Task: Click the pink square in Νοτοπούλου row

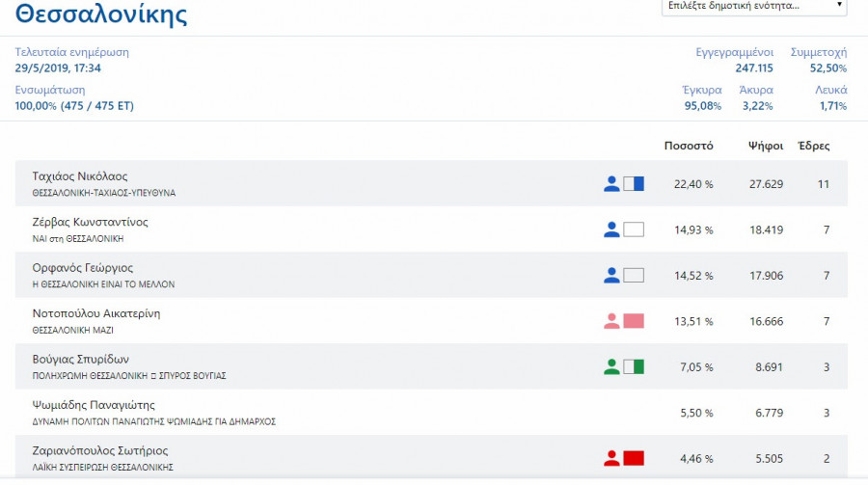Action: tap(634, 321)
